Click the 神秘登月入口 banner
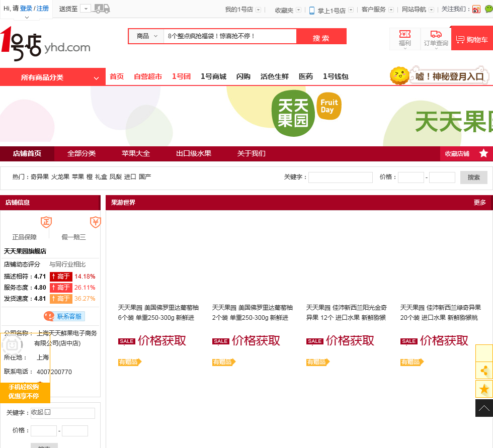Image resolution: width=493 pixels, height=448 pixels. (x=449, y=76)
